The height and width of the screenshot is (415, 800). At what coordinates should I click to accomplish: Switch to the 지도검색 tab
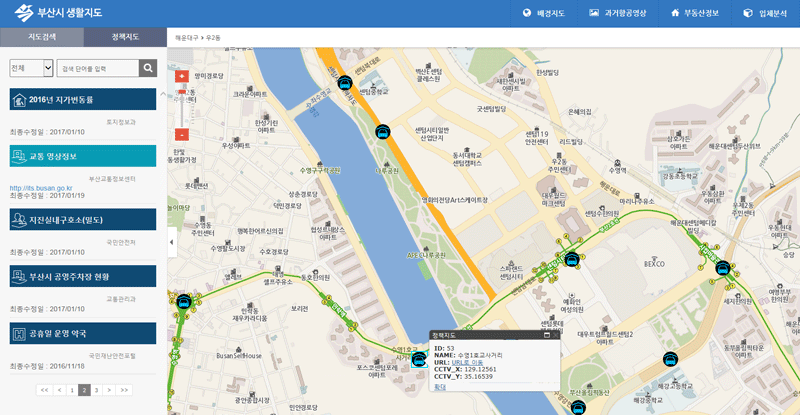pyautogui.click(x=42, y=37)
